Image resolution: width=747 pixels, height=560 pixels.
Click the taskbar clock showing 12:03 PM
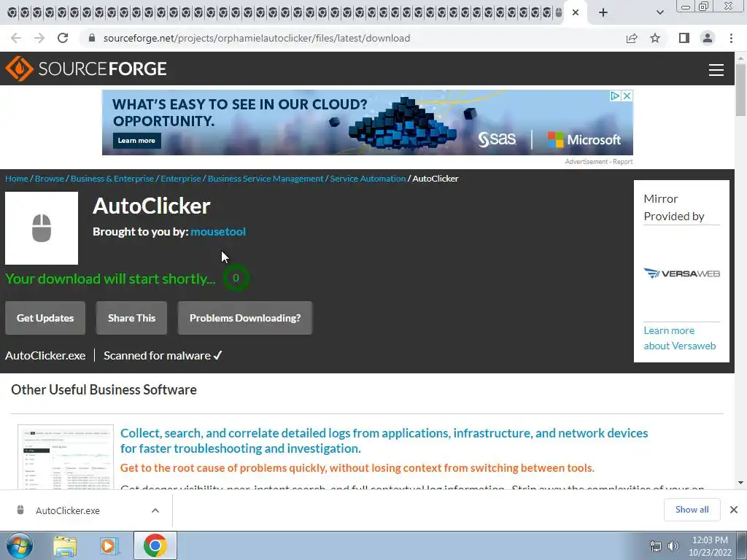click(710, 546)
